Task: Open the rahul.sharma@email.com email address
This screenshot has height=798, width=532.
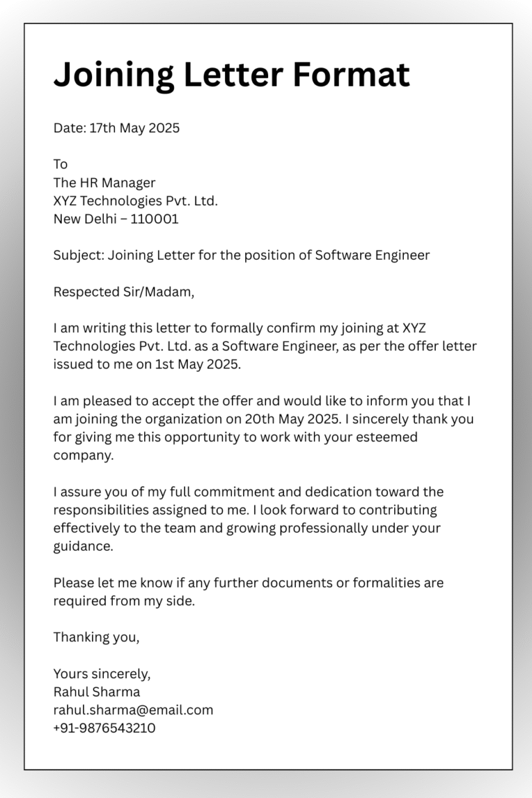Action: coord(133,710)
